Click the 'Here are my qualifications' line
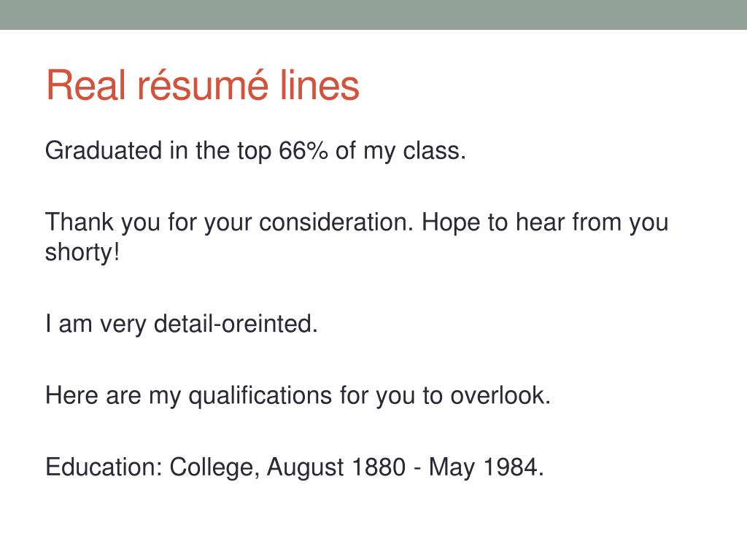Image resolution: width=747 pixels, height=560 pixels. [x=298, y=396]
